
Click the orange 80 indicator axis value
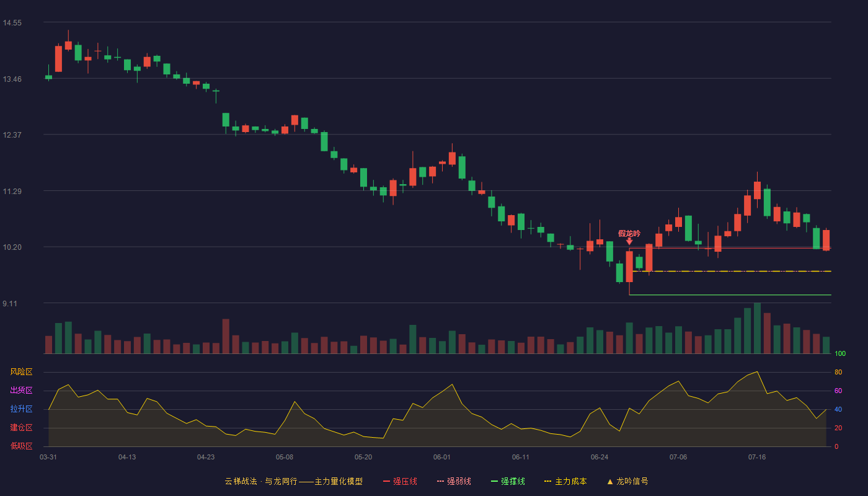838,372
